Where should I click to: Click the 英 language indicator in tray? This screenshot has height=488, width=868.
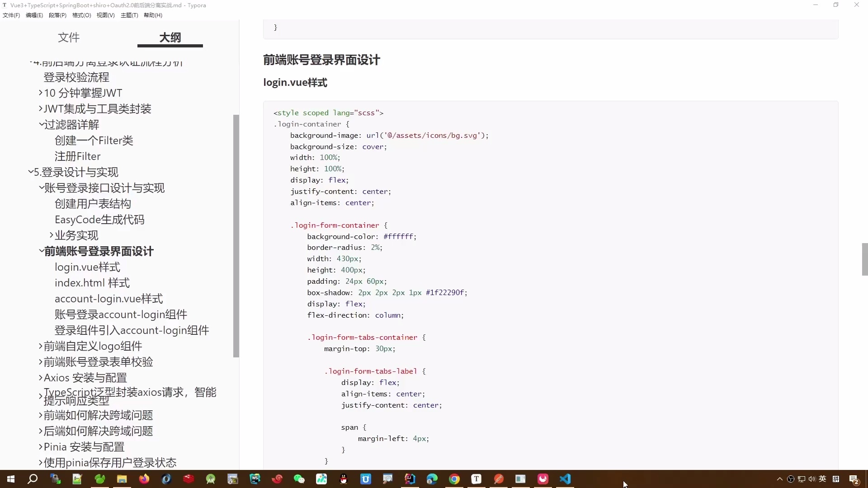(823, 479)
